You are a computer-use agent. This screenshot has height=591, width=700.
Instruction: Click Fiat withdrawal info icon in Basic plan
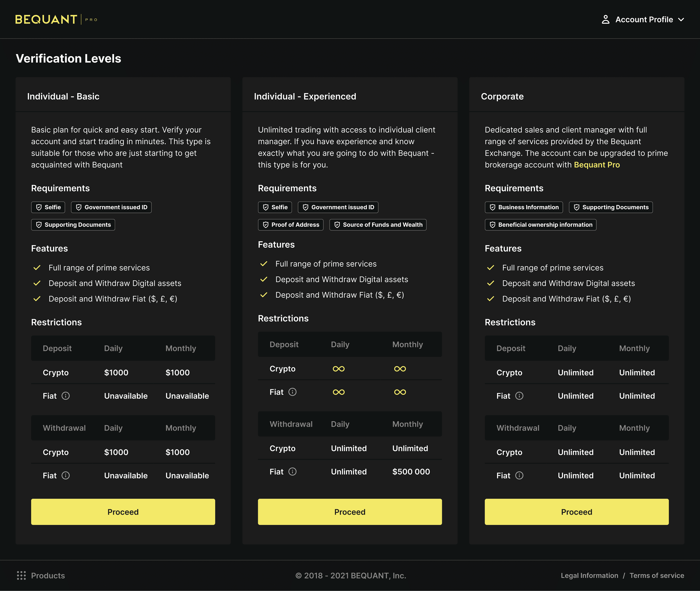click(66, 475)
